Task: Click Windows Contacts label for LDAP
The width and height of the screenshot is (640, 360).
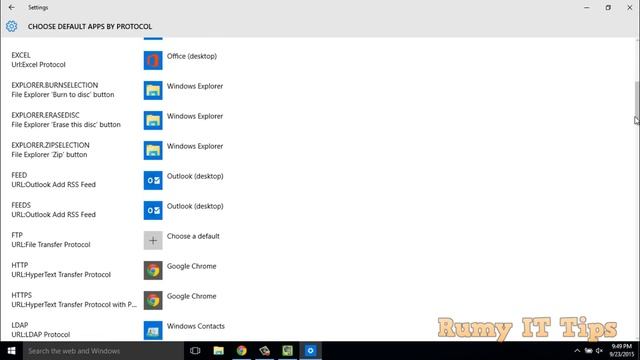Action: [x=196, y=326]
